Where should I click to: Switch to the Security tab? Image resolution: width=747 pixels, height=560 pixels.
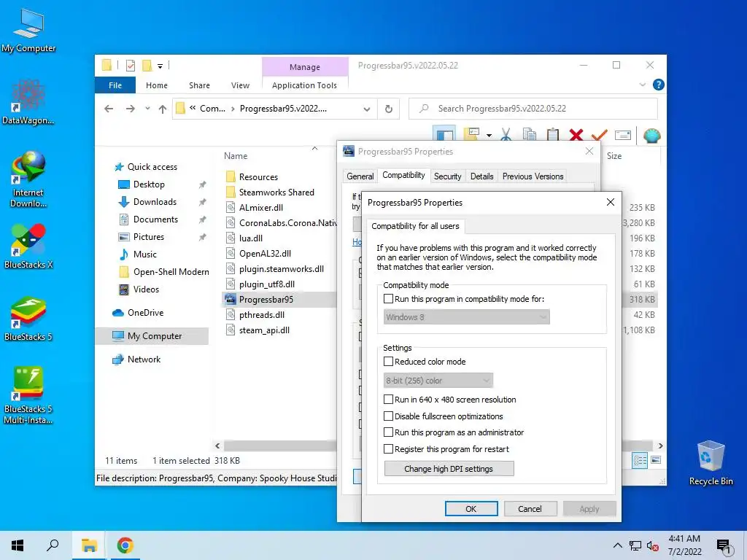[447, 176]
